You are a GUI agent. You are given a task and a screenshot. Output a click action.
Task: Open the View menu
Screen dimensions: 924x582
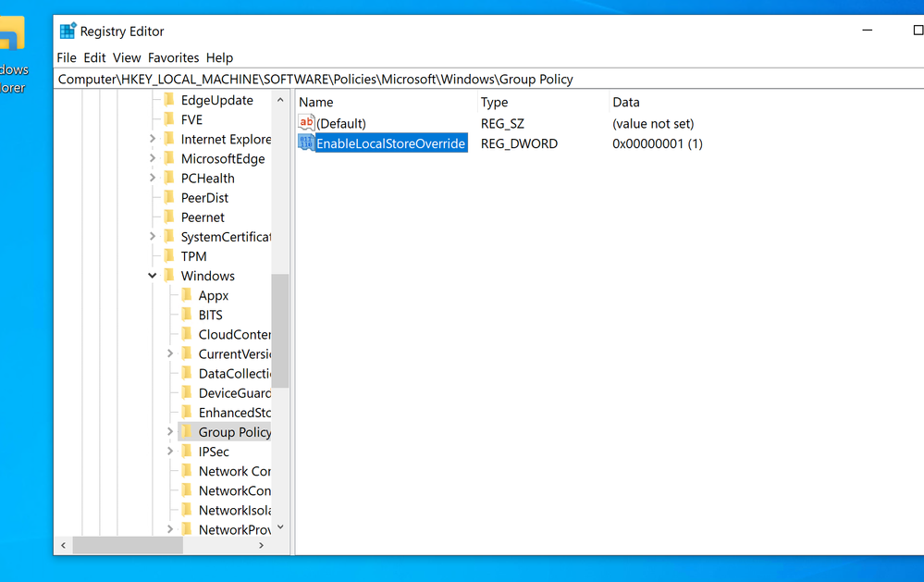[x=127, y=57]
